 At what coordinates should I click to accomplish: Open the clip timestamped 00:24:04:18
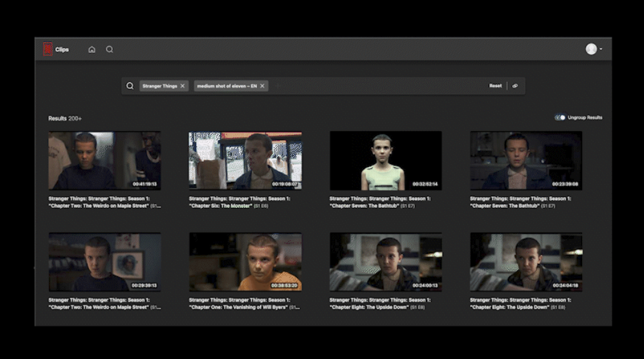526,262
